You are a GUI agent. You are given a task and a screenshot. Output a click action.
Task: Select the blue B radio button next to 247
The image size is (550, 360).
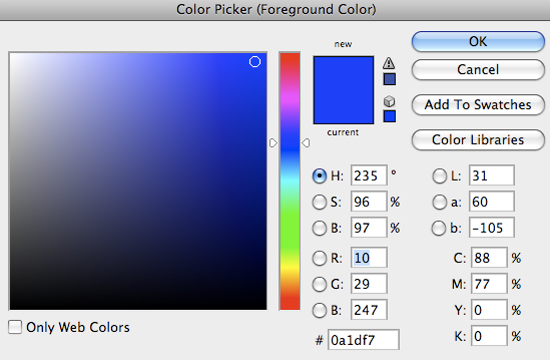pyautogui.click(x=319, y=311)
